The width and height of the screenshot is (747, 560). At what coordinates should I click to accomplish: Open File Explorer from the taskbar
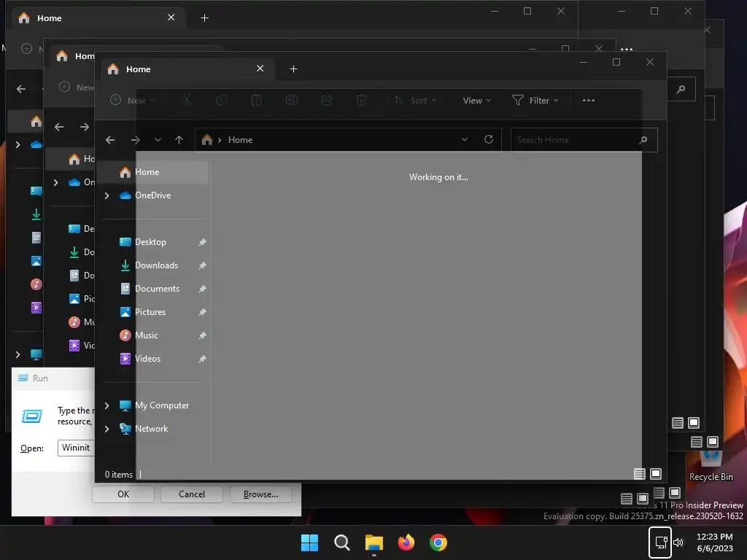pyautogui.click(x=374, y=542)
